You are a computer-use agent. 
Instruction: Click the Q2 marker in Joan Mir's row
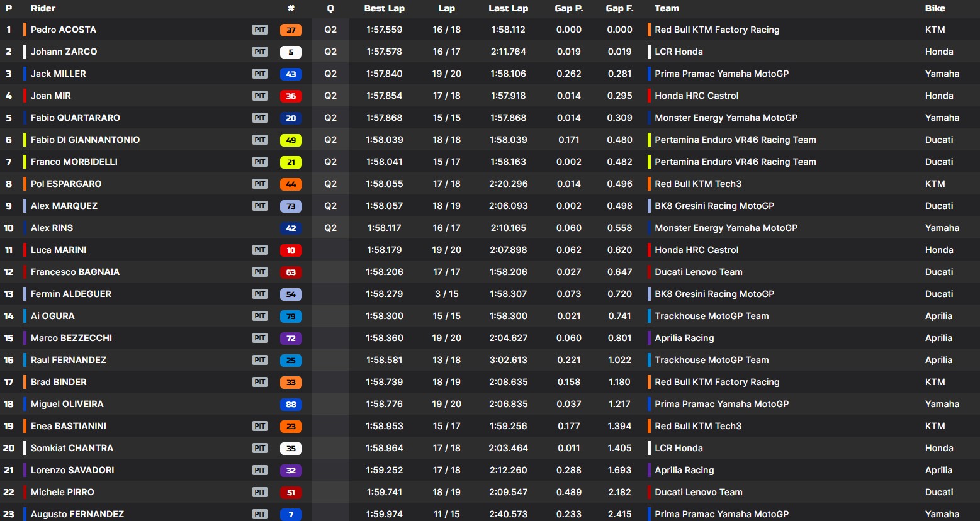[330, 96]
